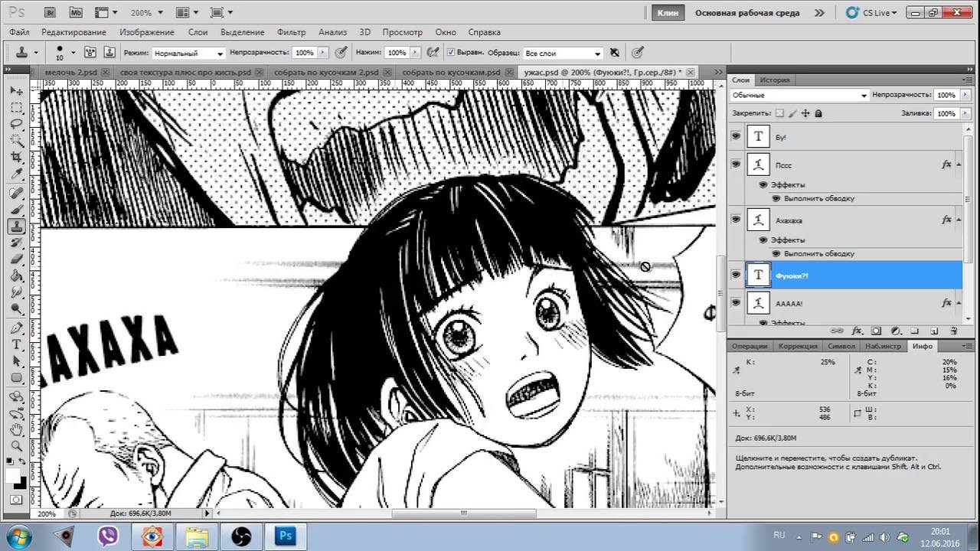
Task: Select the Path Selection tool
Action: [x=16, y=361]
